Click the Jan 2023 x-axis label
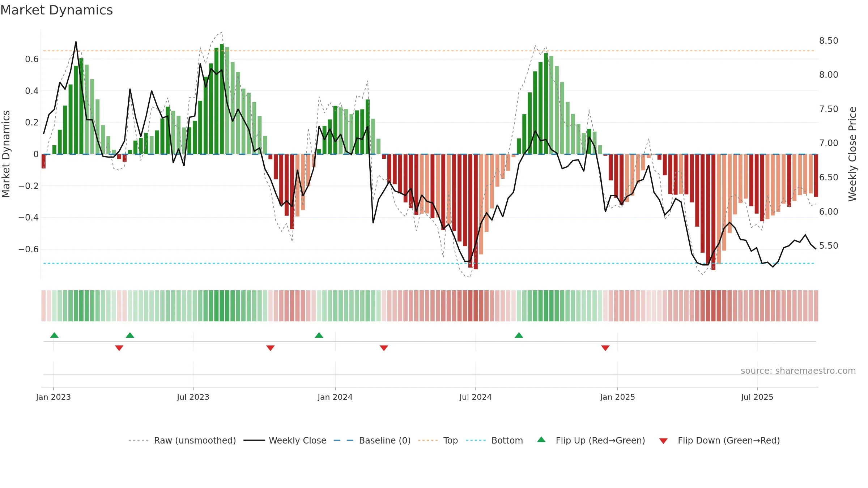868x488 pixels. pyautogui.click(x=54, y=397)
